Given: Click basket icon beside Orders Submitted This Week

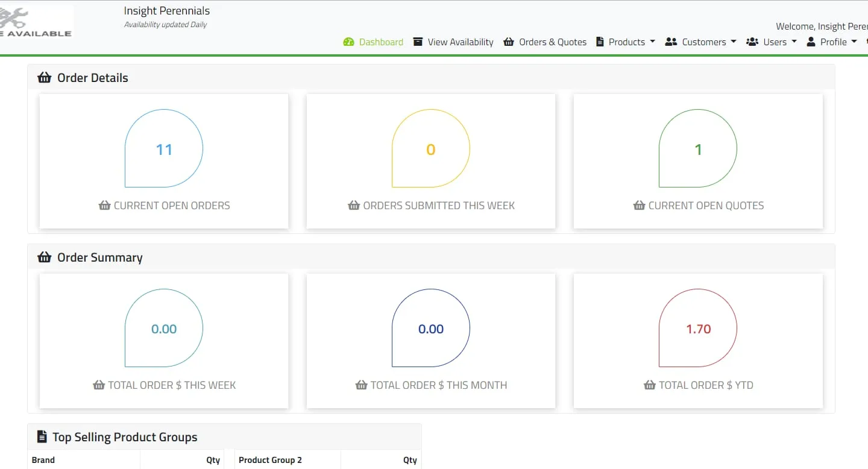Looking at the screenshot, I should 354,206.
